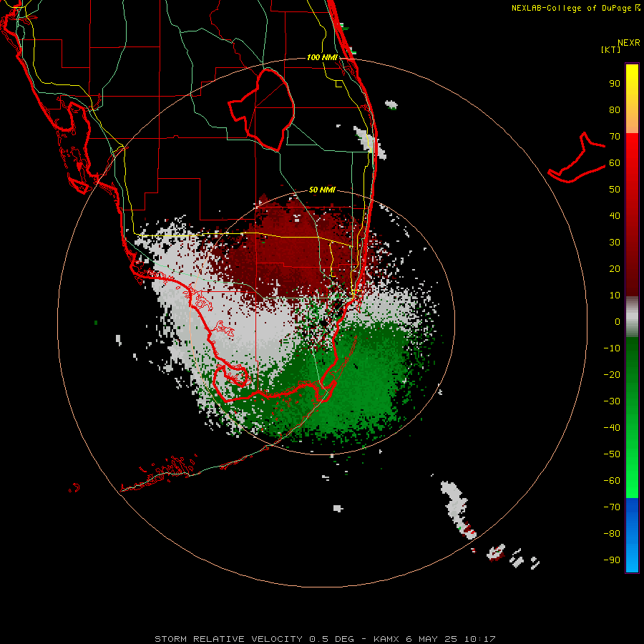
Task: Click the -90 value on the velocity scale
Action: point(612,560)
